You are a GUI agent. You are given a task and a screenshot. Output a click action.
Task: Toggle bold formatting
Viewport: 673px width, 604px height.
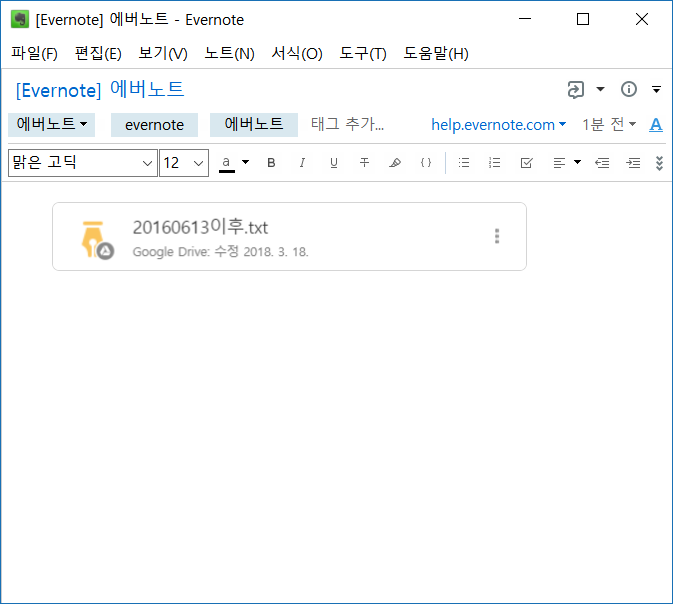tap(271, 163)
